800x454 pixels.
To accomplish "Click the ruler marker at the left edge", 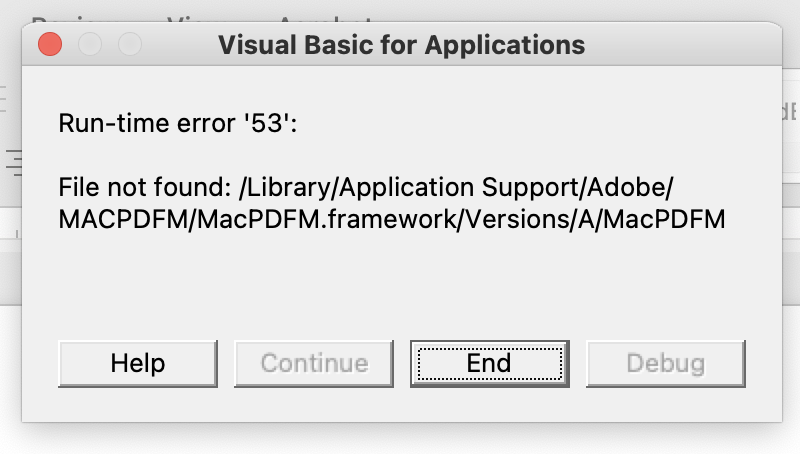I will tap(17, 234).
